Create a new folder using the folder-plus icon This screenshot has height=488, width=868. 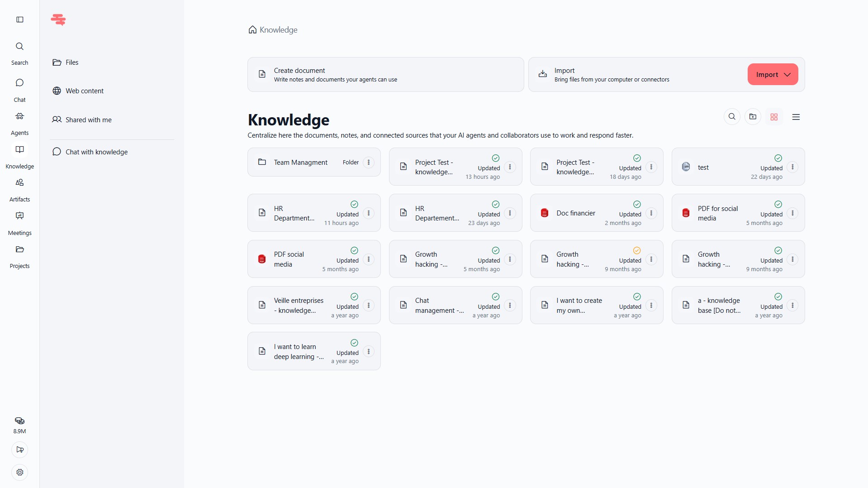click(753, 117)
